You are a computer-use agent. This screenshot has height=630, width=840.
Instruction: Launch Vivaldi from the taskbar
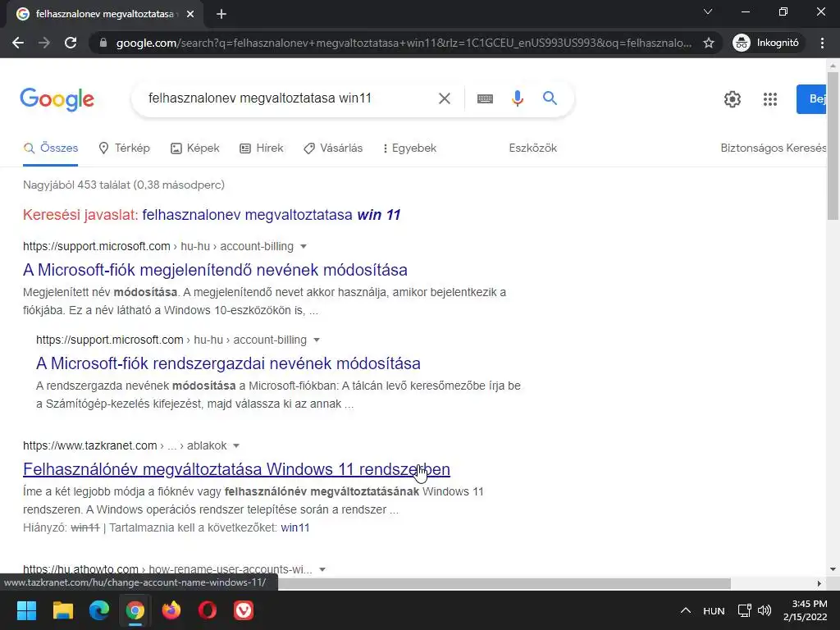[244, 610]
